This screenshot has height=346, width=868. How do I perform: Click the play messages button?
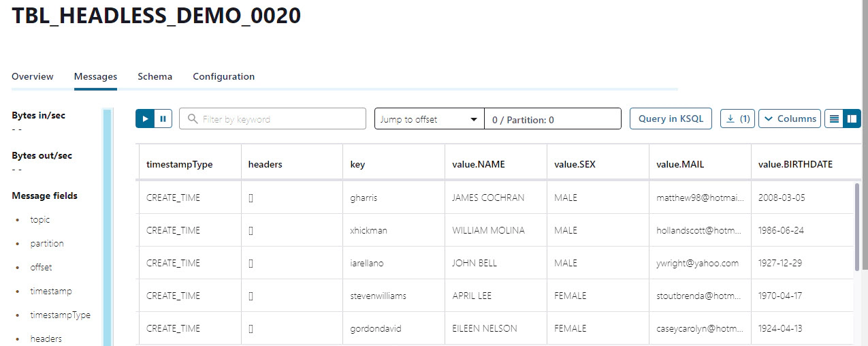point(145,119)
